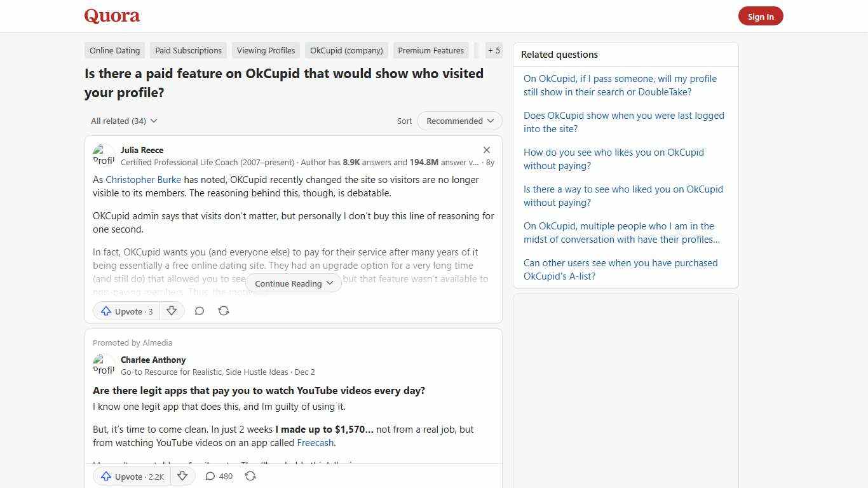This screenshot has height=488, width=868.
Task: Open comments on Julia Reece's answer
Action: (x=200, y=311)
